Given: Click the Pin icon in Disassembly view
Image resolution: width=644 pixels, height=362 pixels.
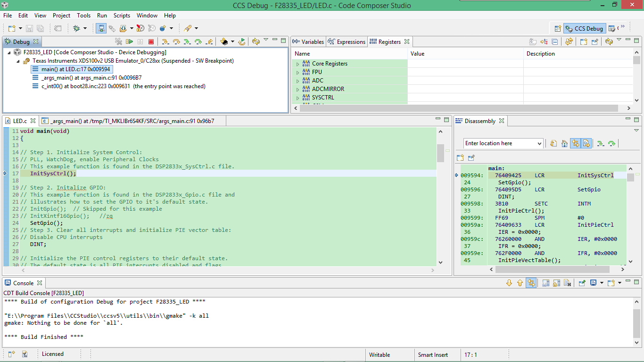Looking at the screenshot, I should [x=471, y=157].
